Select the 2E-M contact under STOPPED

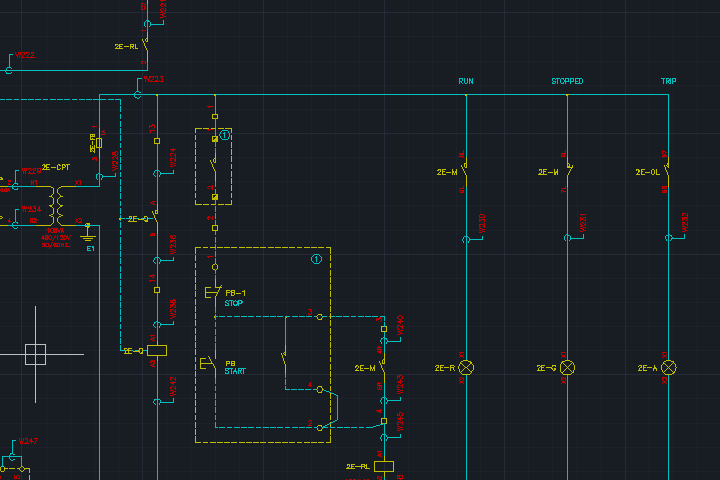point(567,172)
